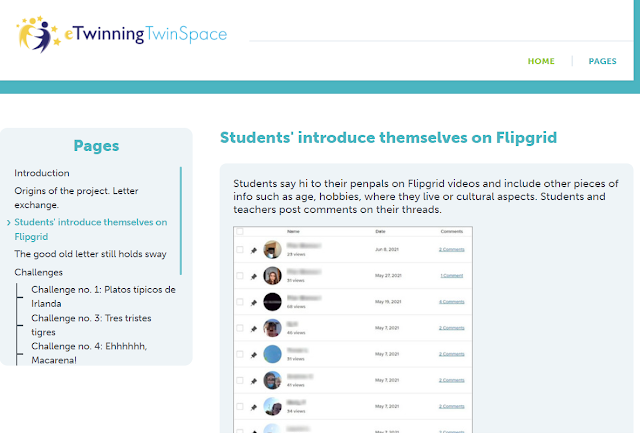Click the pin icon on the 34 views row
The width and height of the screenshot is (640, 446).
pos(253,407)
